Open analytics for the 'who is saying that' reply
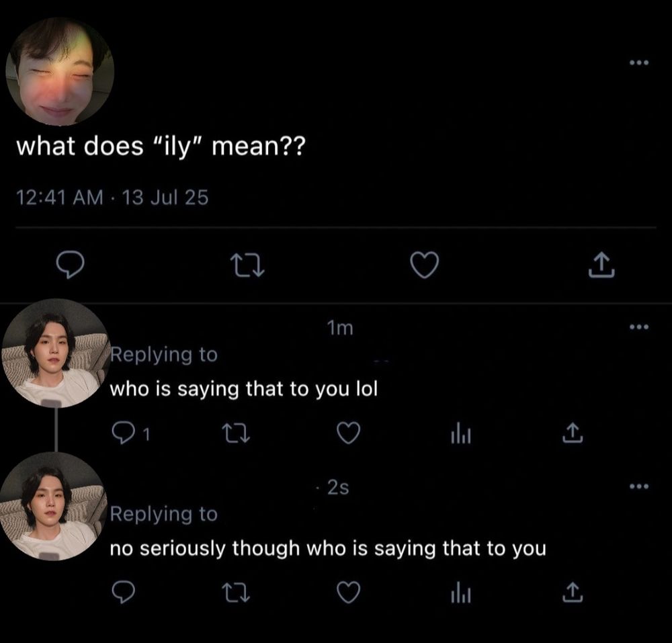This screenshot has height=643, width=672. [461, 433]
